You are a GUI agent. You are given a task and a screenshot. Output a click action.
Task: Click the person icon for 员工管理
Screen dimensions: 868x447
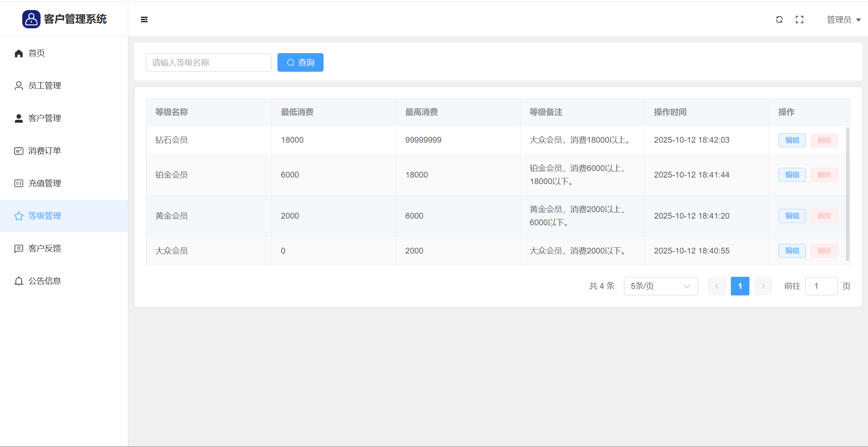pos(19,86)
